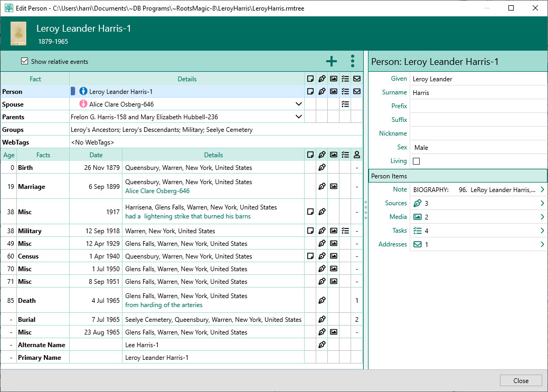Select the Death fact row
The width and height of the screenshot is (548, 392).
pyautogui.click(x=27, y=301)
